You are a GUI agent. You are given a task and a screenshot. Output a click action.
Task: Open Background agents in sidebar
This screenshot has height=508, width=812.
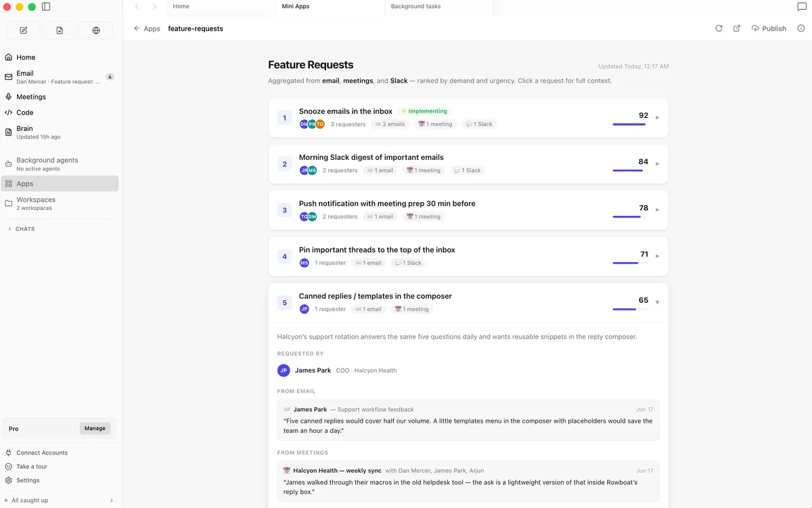[61, 164]
